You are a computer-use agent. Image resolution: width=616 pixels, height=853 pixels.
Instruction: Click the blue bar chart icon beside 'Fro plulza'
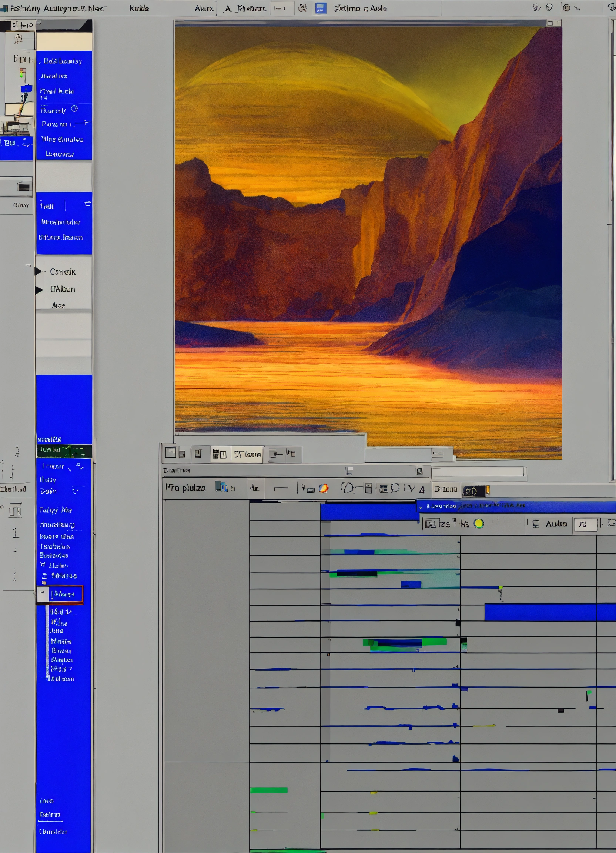pos(221,487)
